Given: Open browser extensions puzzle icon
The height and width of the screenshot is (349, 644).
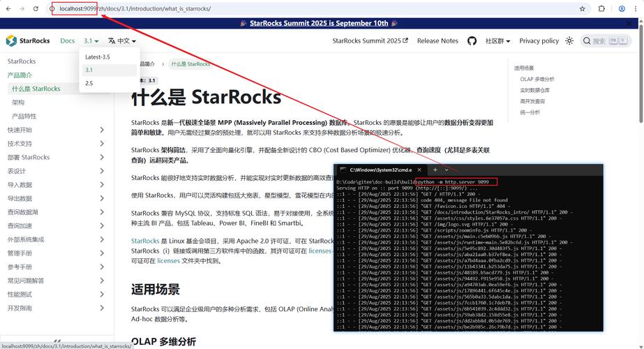Looking at the screenshot, I should click(601, 8).
